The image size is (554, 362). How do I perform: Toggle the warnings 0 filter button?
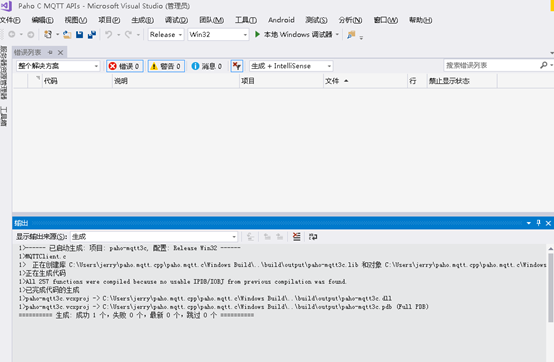(166, 66)
